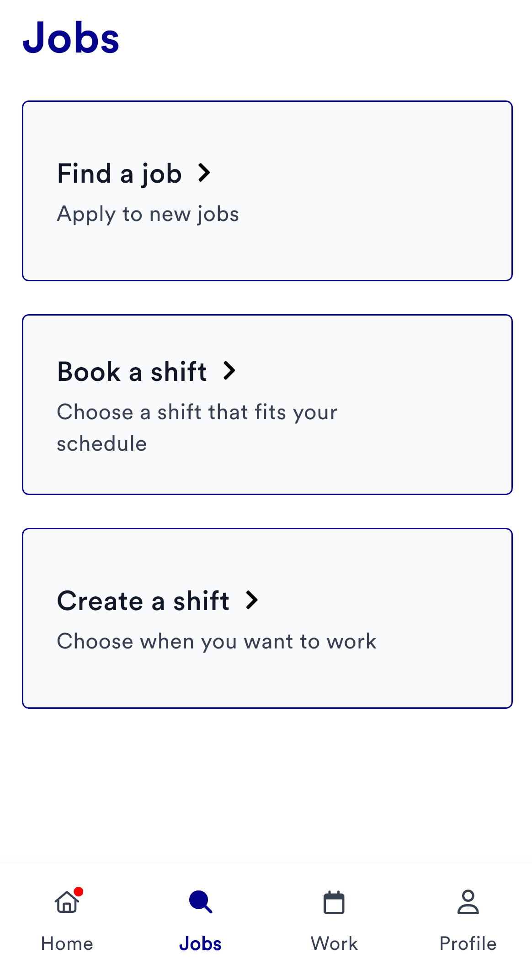Click the chevron next to Create a shift
The width and height of the screenshot is (532, 980).
click(252, 601)
